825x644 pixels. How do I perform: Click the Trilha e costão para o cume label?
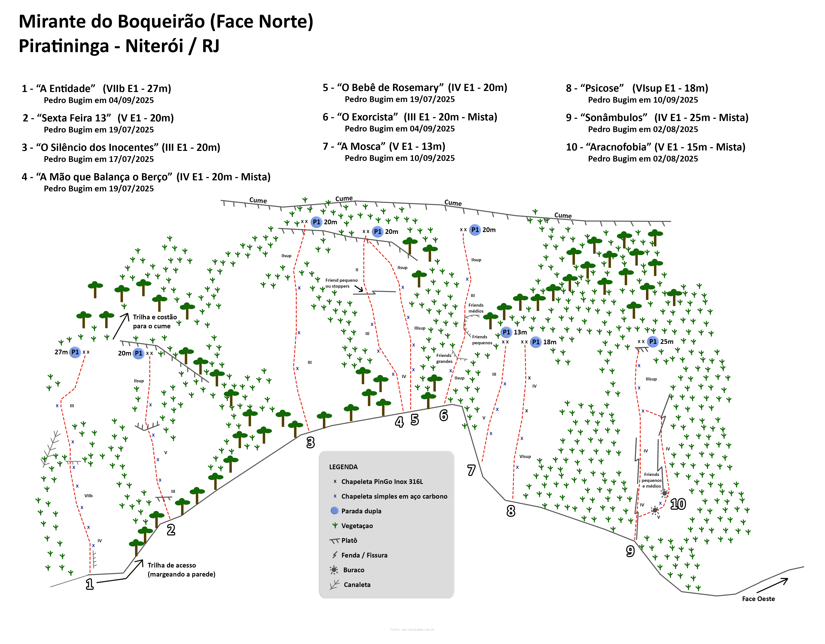pyautogui.click(x=154, y=322)
